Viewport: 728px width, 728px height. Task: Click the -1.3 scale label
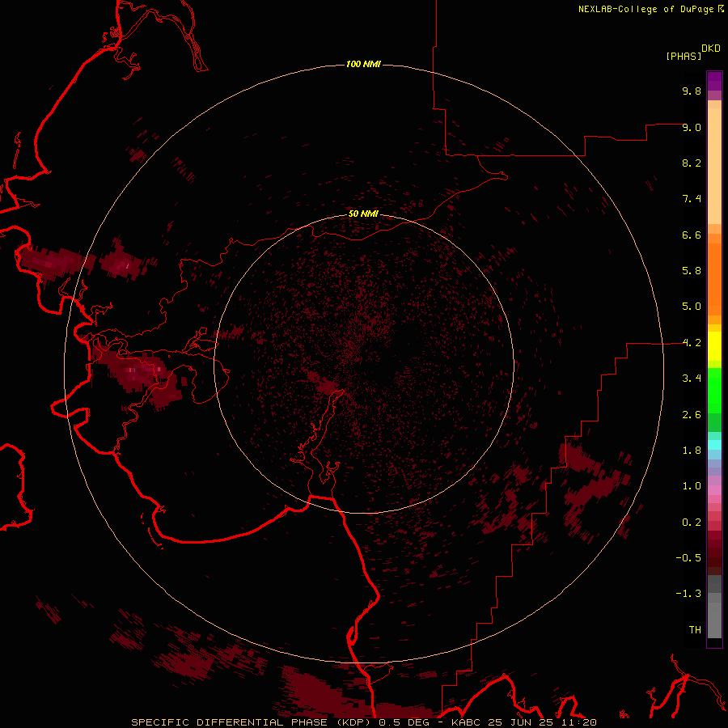click(688, 594)
